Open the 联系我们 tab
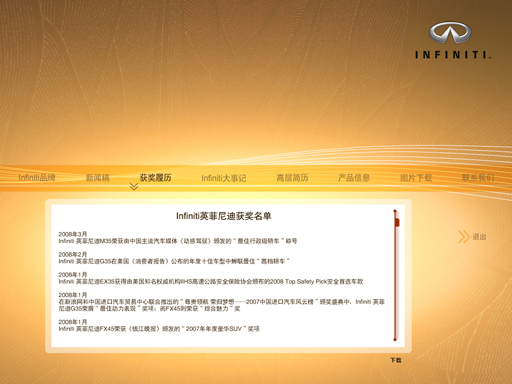This screenshot has width=512, height=384. (x=478, y=178)
